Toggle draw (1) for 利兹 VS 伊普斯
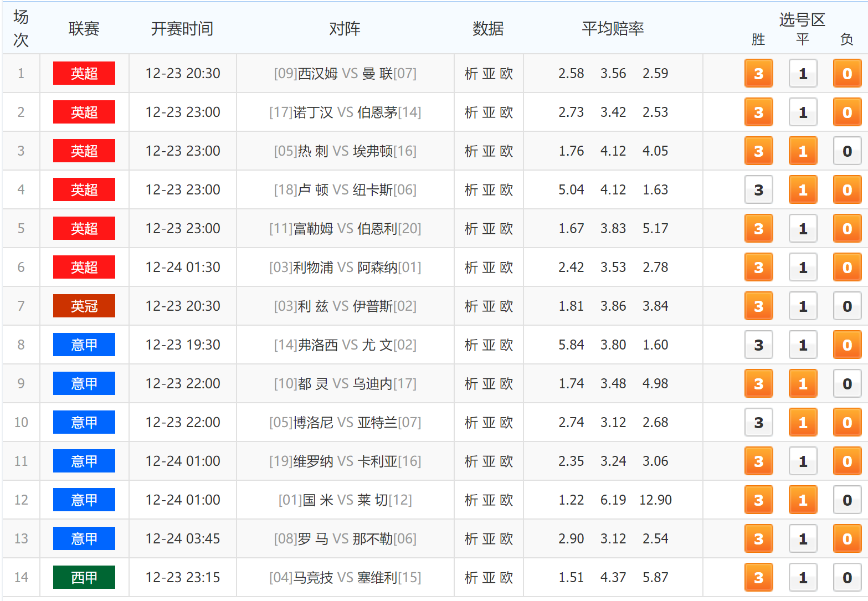This screenshot has height=601, width=868. (x=803, y=306)
